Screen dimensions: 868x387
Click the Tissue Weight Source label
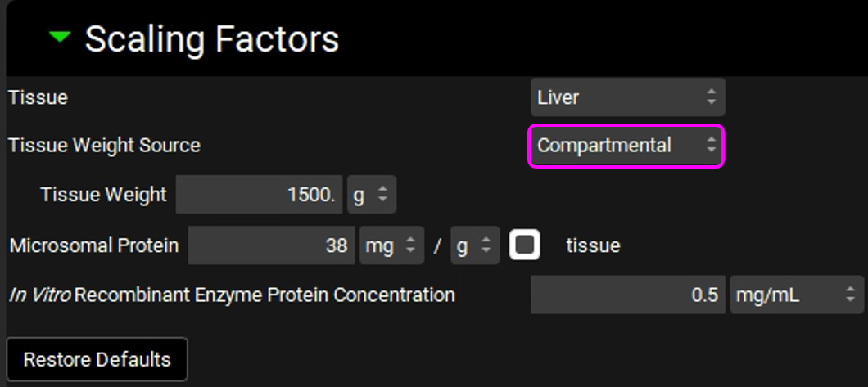click(x=104, y=146)
